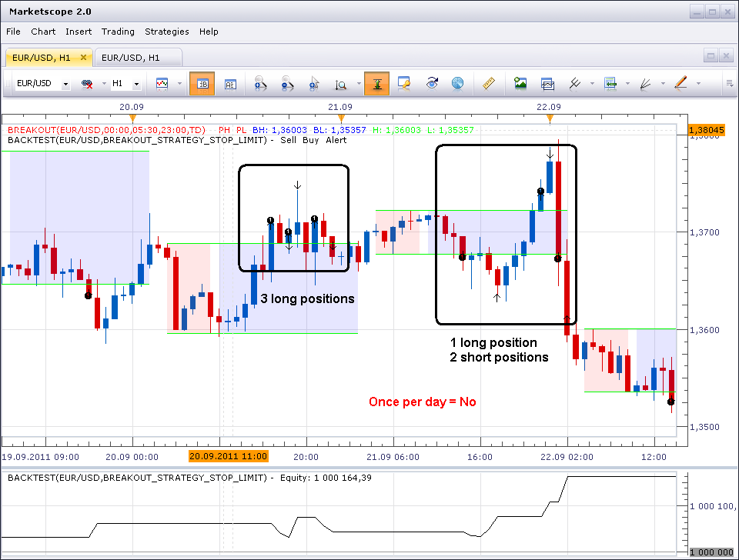This screenshot has width=739, height=560.
Task: Expand the vertical zoom dropdown arrow
Action: click(x=359, y=84)
